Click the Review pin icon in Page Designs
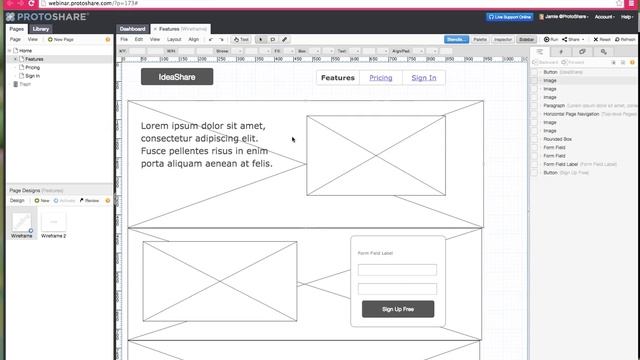Viewport: 640px width, 360px height. (82, 200)
